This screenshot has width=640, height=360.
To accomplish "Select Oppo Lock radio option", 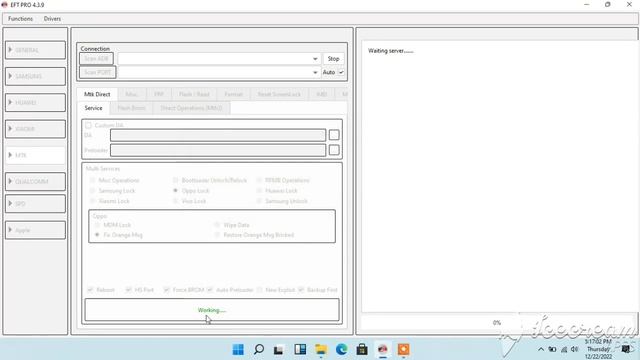I will (x=176, y=191).
